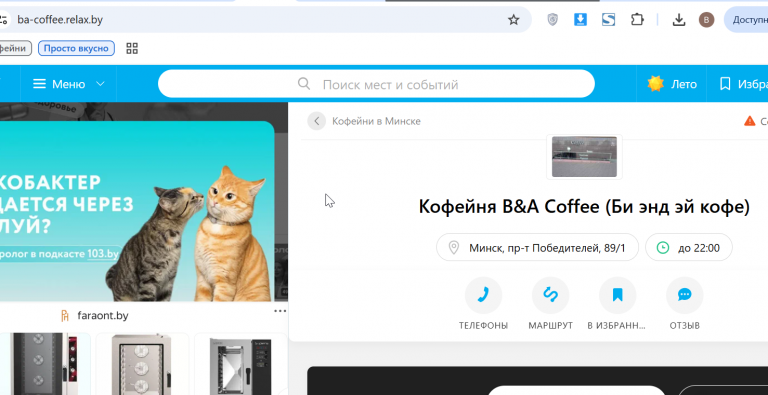Open the blue download extension icon
The height and width of the screenshot is (395, 768).
[580, 20]
